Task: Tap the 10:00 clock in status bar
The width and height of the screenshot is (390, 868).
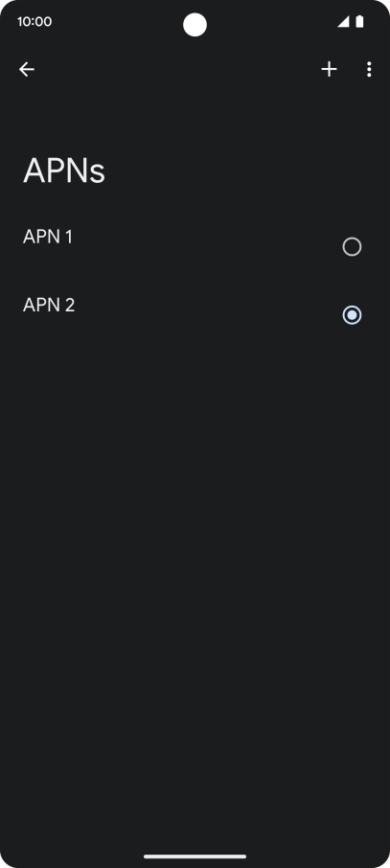Action: pos(34,22)
